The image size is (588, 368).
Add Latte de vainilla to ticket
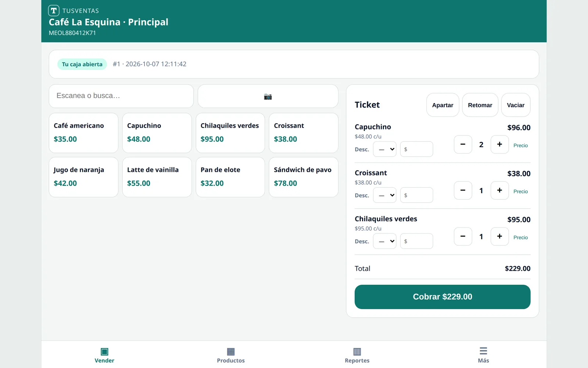157,177
